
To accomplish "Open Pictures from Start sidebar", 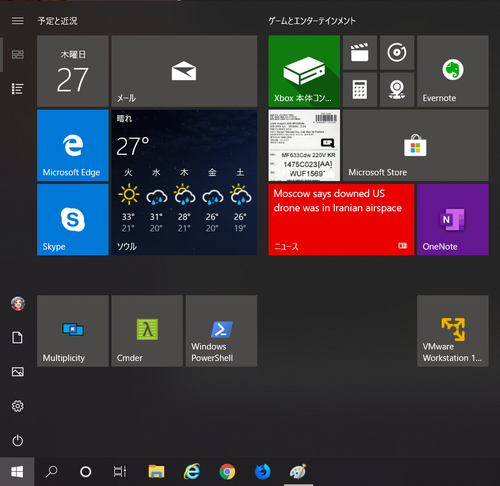I will pos(18,372).
